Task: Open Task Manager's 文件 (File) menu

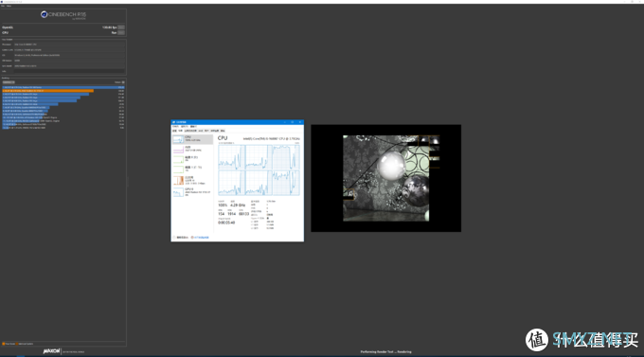Action: (175, 127)
